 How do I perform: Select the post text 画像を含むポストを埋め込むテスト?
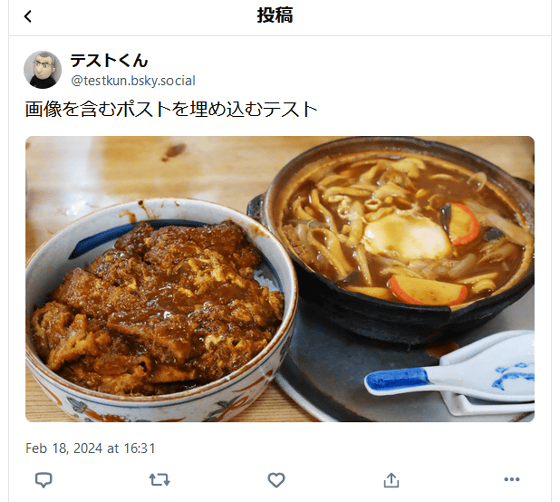click(171, 109)
